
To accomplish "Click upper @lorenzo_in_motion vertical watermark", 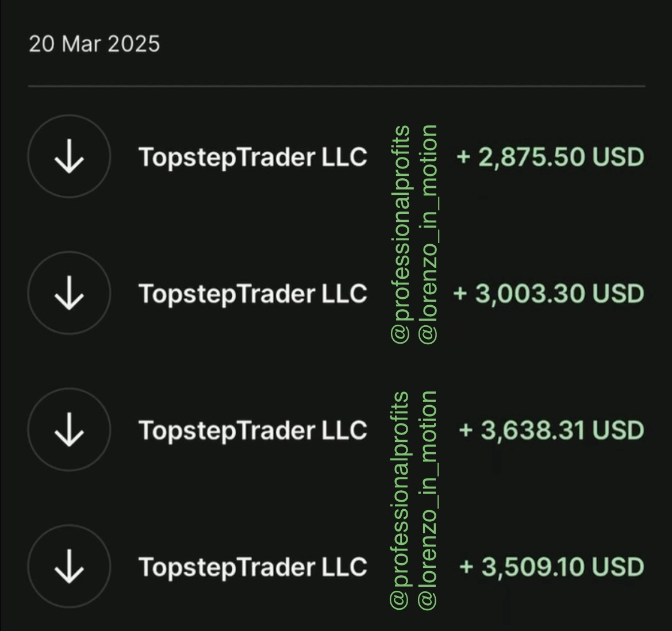I will [428, 234].
